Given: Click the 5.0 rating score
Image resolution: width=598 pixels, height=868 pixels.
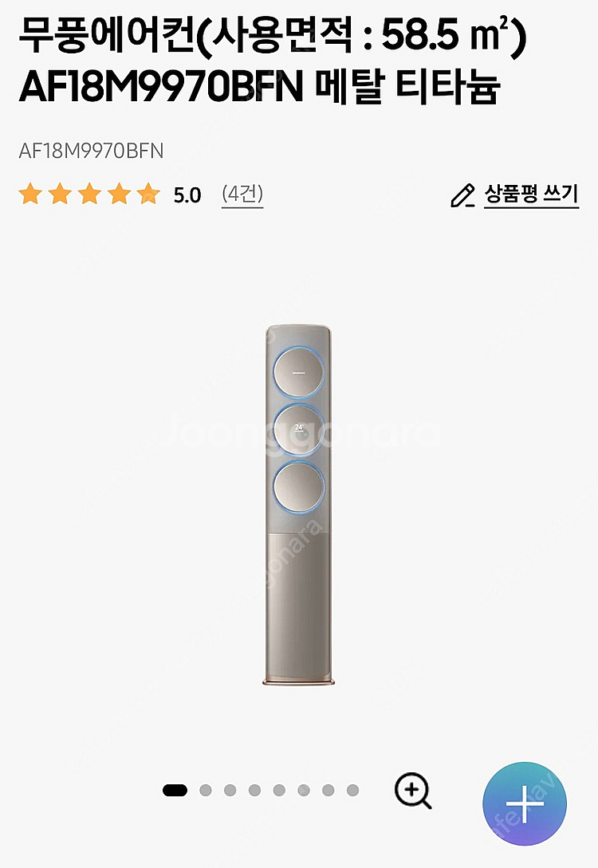Looking at the screenshot, I should tap(187, 195).
